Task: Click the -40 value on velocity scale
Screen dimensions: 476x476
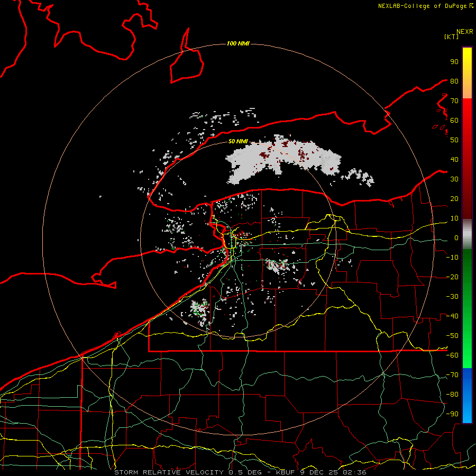Action: 452,316
